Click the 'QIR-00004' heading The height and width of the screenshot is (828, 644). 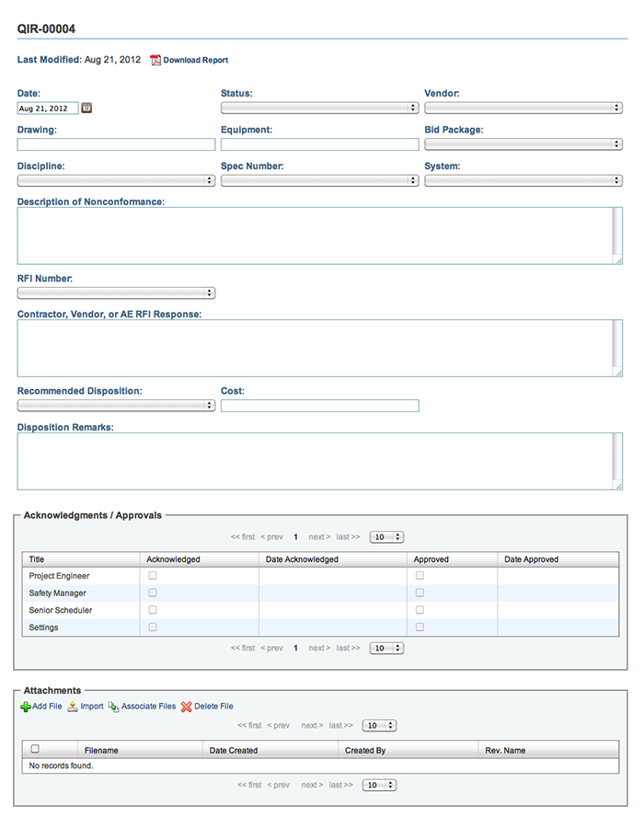tap(46, 29)
